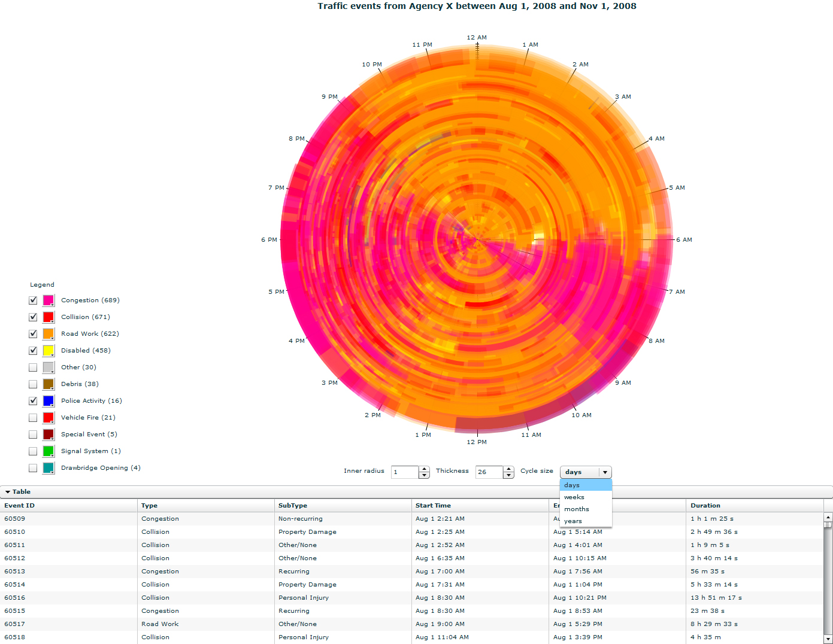Collapse the Table panel

point(8,492)
